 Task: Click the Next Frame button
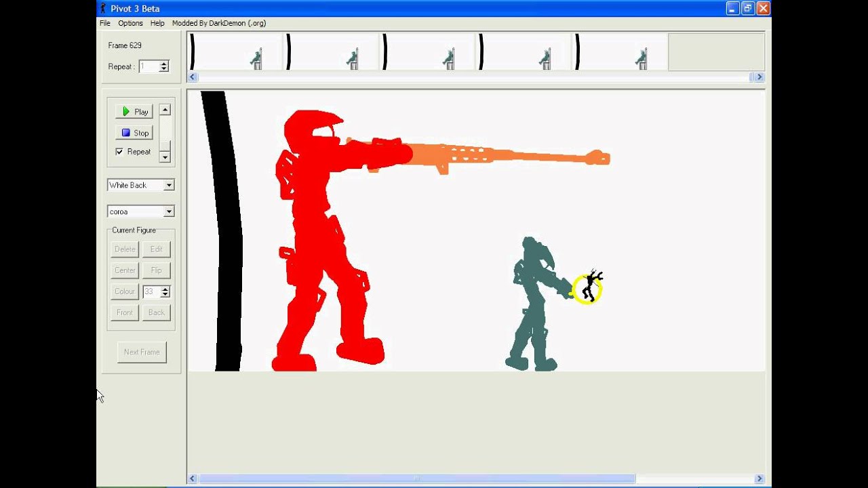coord(142,352)
